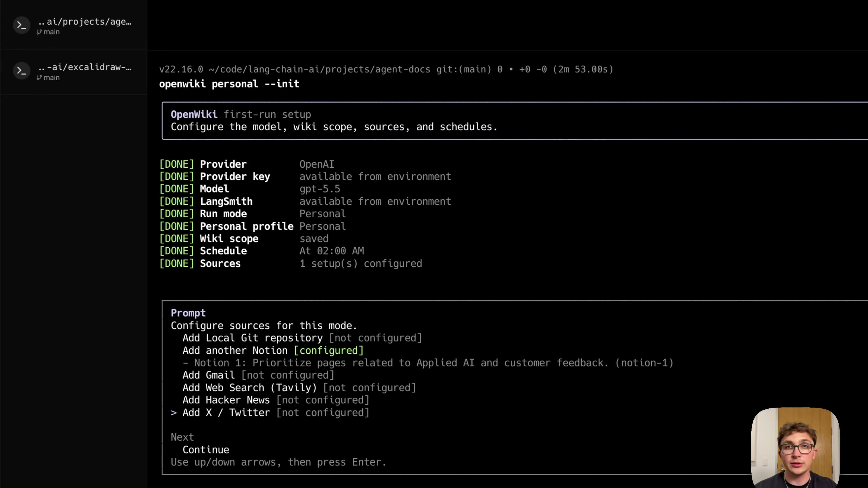Click the terminal icon for the excalidraw session
The width and height of the screenshot is (868, 488).
(x=21, y=71)
